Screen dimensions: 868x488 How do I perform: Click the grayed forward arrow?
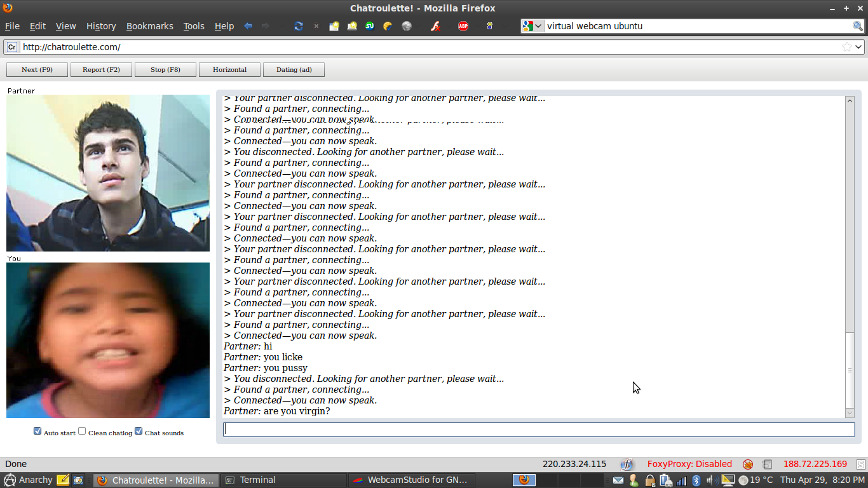[x=266, y=26]
